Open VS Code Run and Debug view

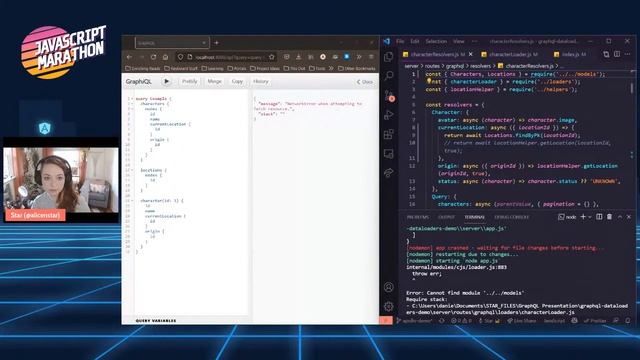click(x=389, y=115)
